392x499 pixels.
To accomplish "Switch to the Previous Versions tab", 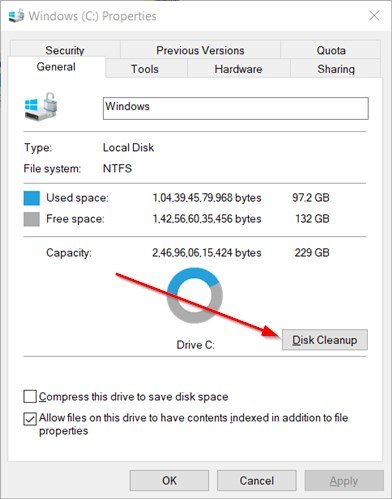I will click(200, 50).
